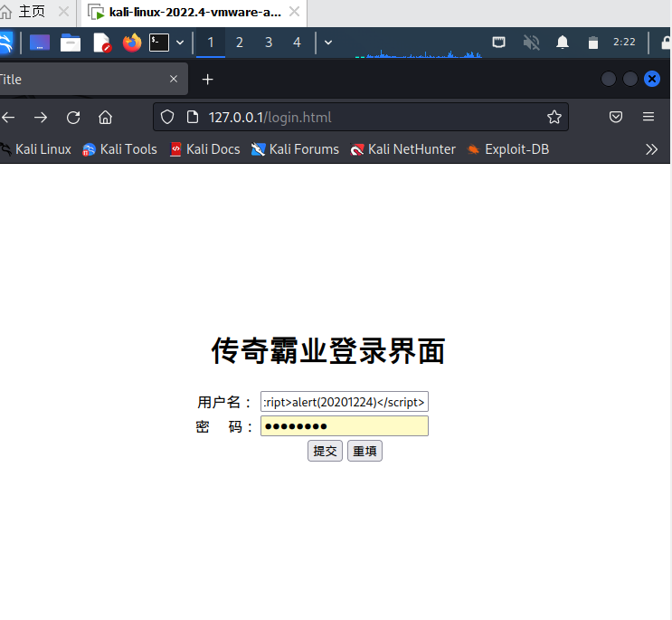Open the Kali Docs bookmark
This screenshot has width=672, height=620.
205,149
